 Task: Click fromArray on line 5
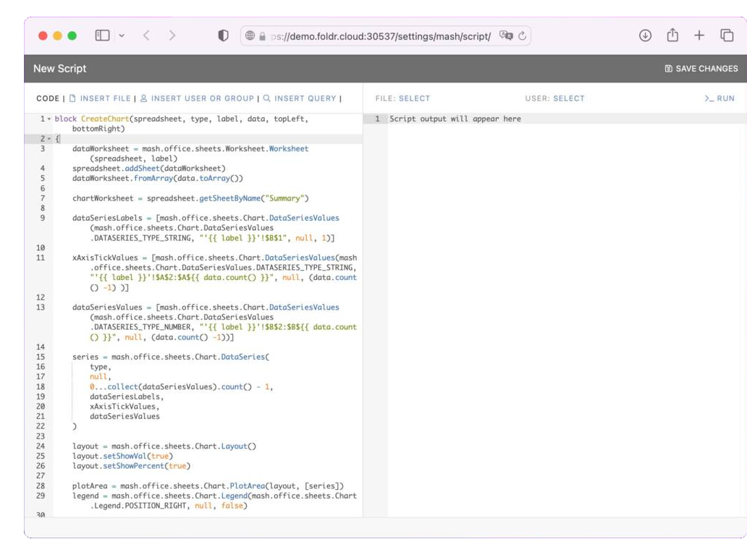coord(153,178)
